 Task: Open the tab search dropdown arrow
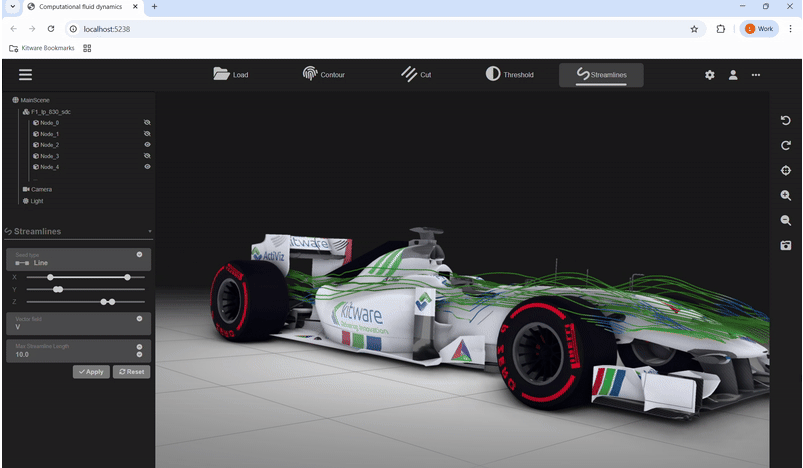pos(13,7)
